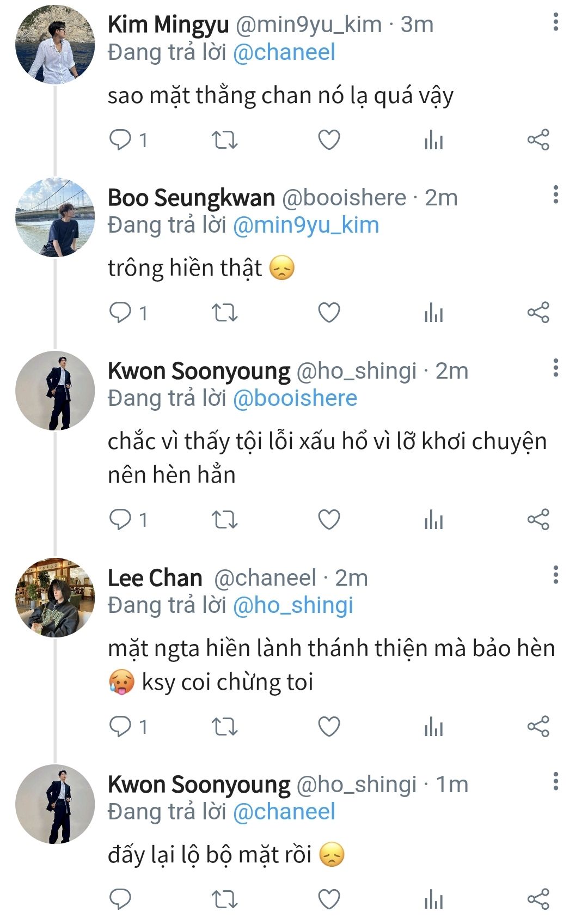588x918 pixels.
Task: Open Lee Chan's profile from his name
Action: (155, 577)
